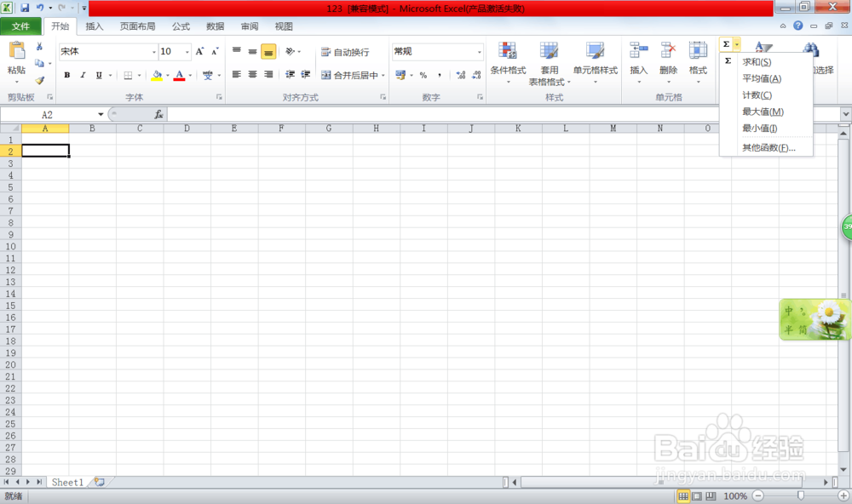The width and height of the screenshot is (852, 504).
Task: Click the Cut scissors icon
Action: click(x=39, y=47)
